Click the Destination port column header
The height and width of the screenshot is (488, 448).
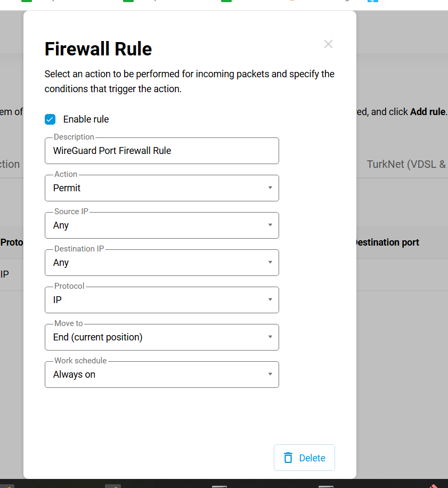click(387, 242)
